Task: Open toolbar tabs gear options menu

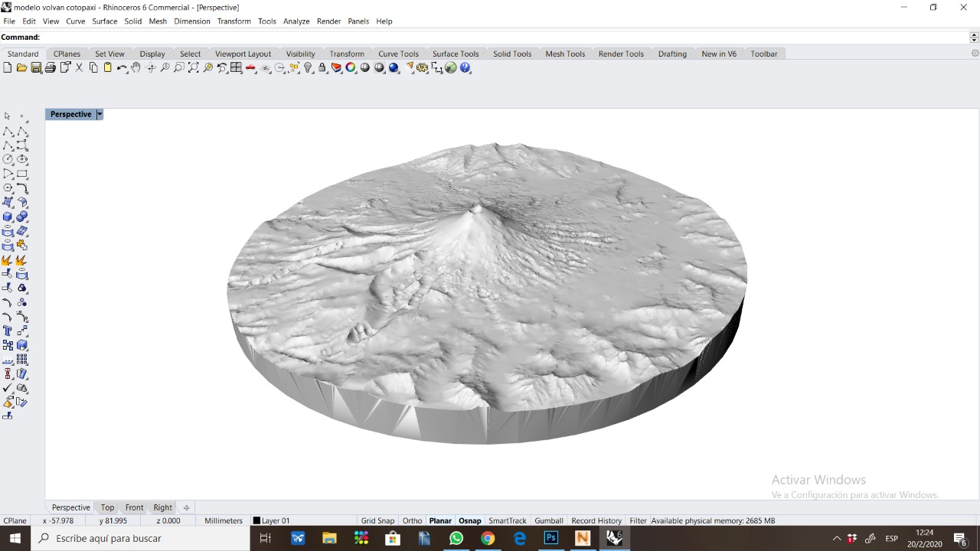Action: coord(975,54)
